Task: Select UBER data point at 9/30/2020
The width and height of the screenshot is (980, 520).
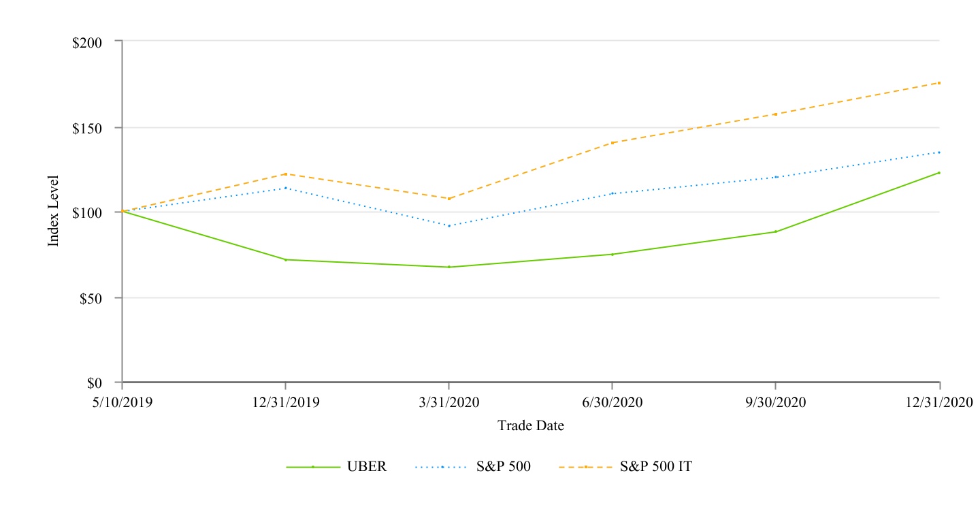Action: click(776, 231)
